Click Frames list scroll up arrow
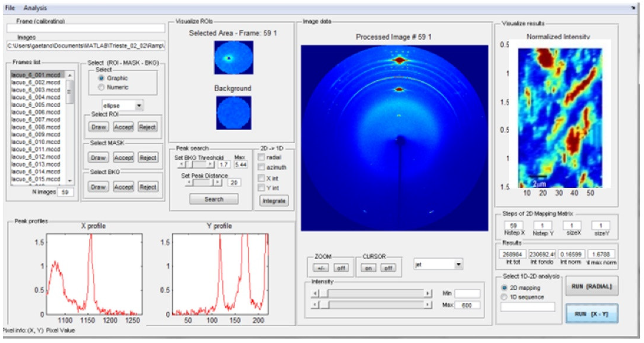The image size is (644, 343). pos(70,75)
